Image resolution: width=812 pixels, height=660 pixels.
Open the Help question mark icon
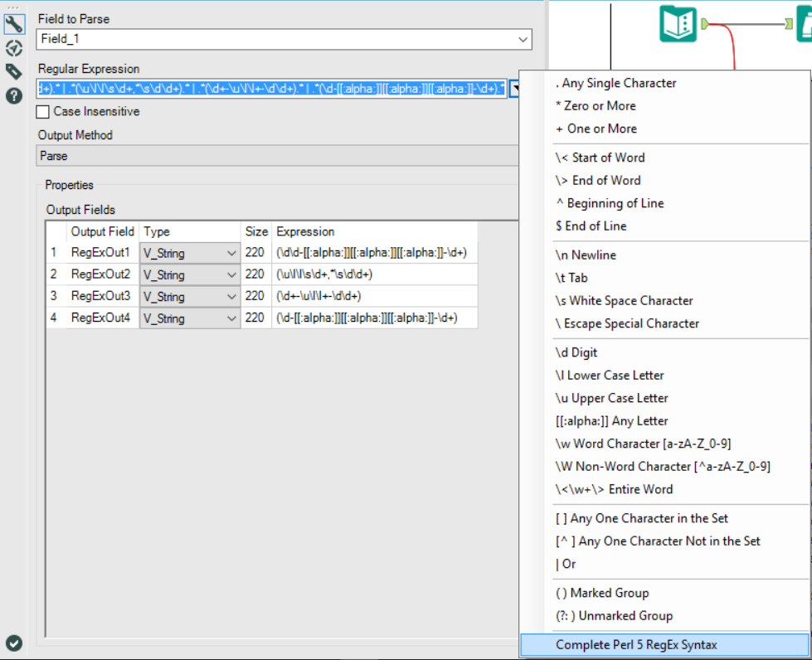13,95
